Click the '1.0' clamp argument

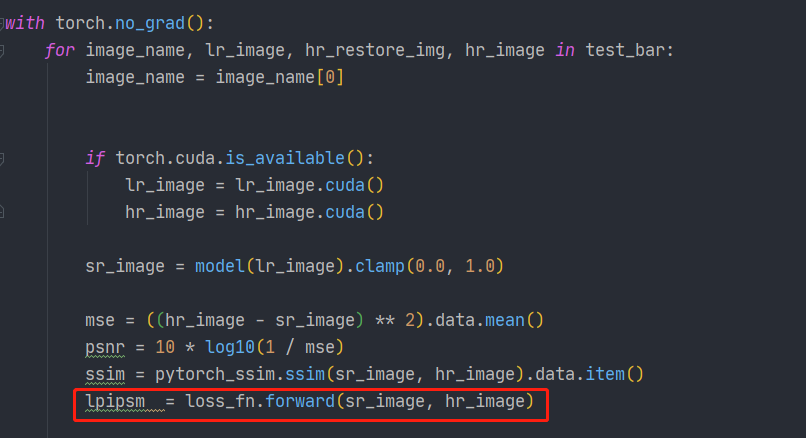(x=480, y=266)
